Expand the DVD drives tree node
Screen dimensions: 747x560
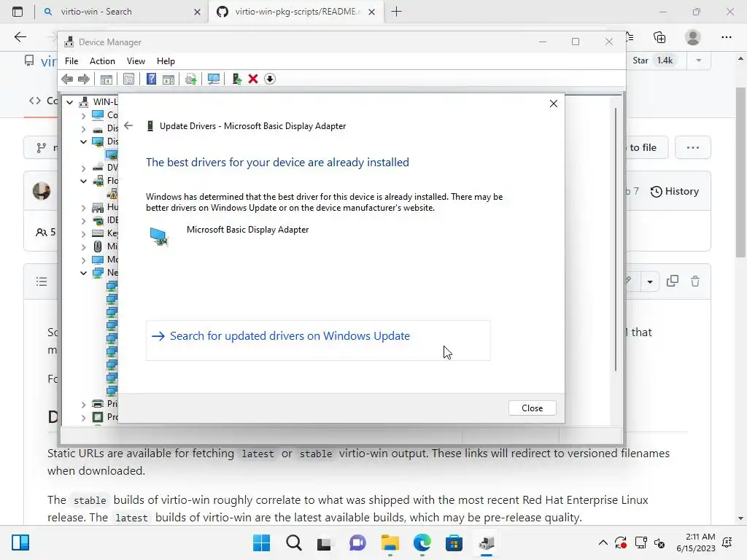[83, 168]
